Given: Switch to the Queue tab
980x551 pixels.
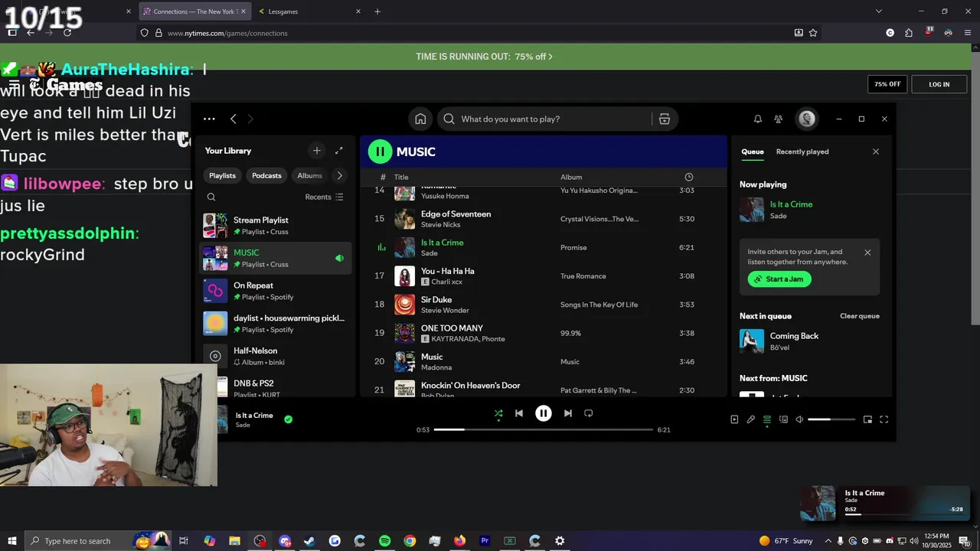Looking at the screenshot, I should click(x=753, y=152).
